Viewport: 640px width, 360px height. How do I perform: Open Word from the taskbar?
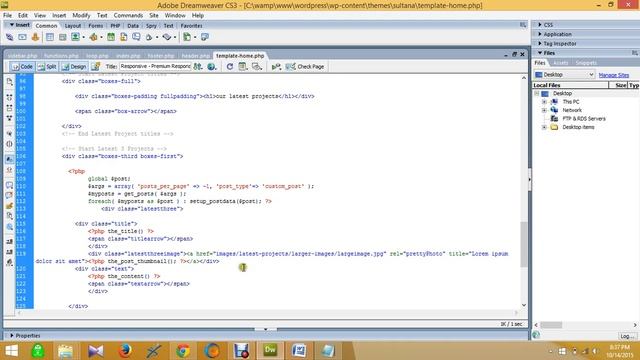click(299, 351)
